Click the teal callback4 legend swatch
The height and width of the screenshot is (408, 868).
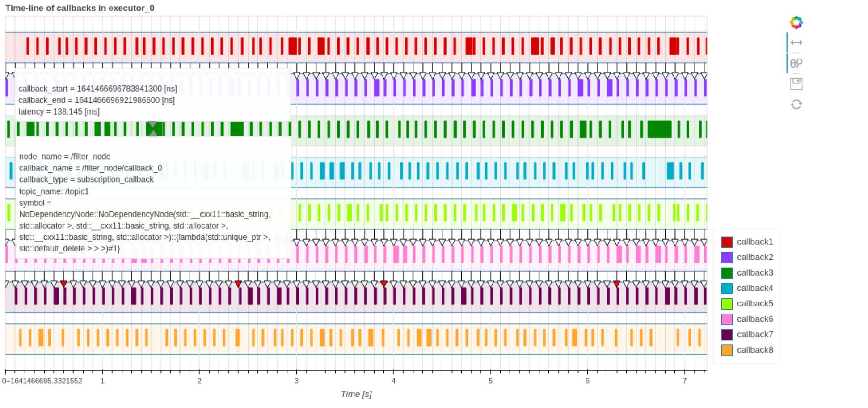coord(727,289)
